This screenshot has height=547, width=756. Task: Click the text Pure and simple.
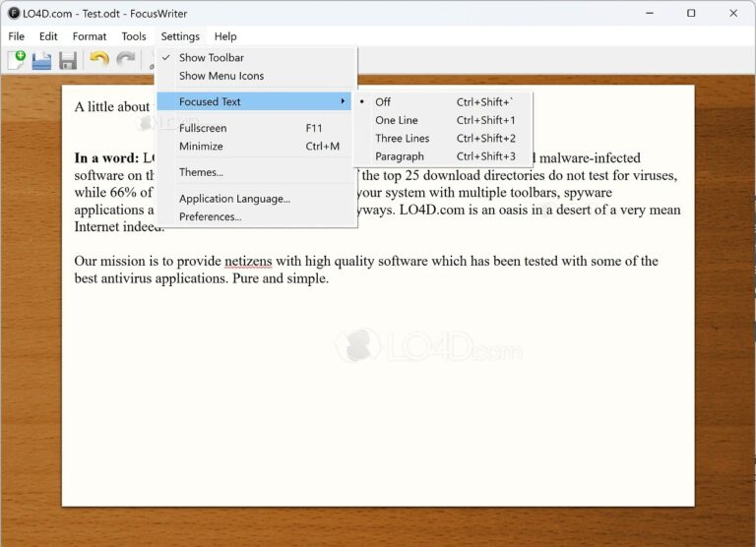point(281,278)
